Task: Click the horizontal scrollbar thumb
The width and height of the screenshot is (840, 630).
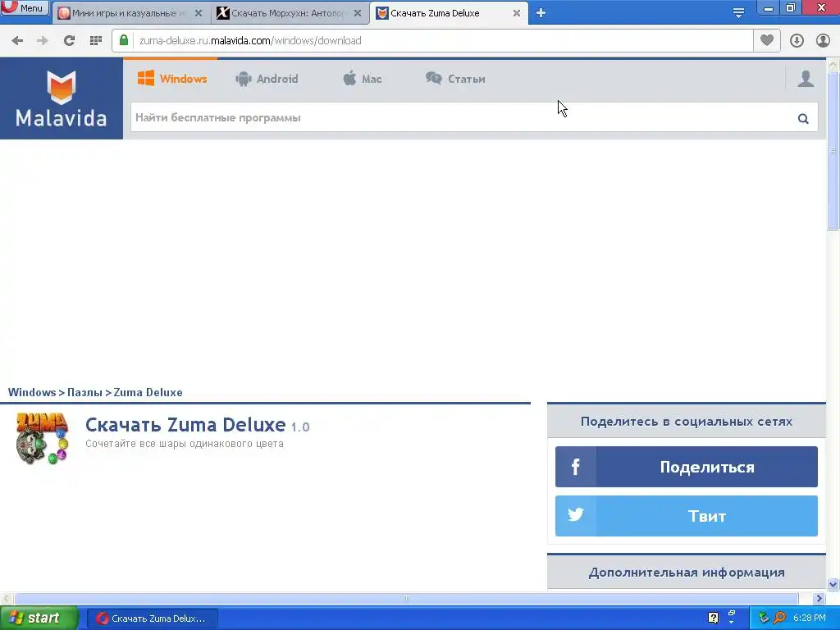Action: tap(406, 598)
